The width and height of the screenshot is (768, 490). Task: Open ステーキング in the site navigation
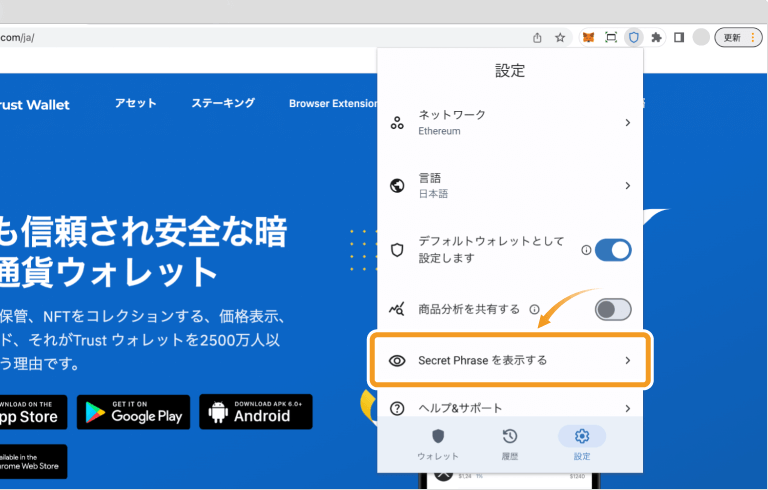pos(223,103)
